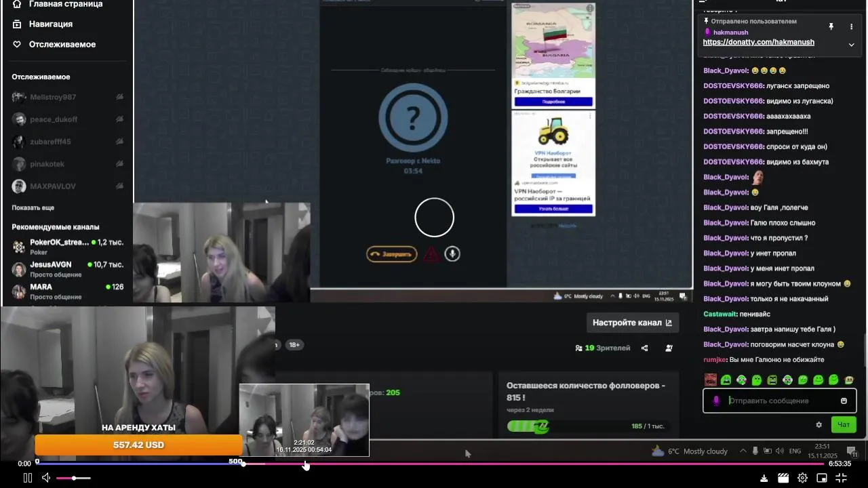Screen dimensions: 868x488
Task: Click the clapperboard clip icon
Action: point(783,478)
